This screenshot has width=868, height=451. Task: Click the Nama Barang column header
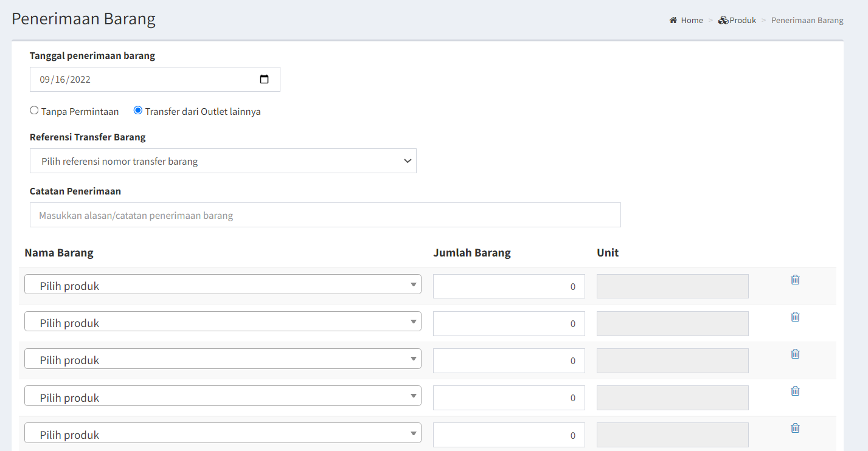(59, 253)
